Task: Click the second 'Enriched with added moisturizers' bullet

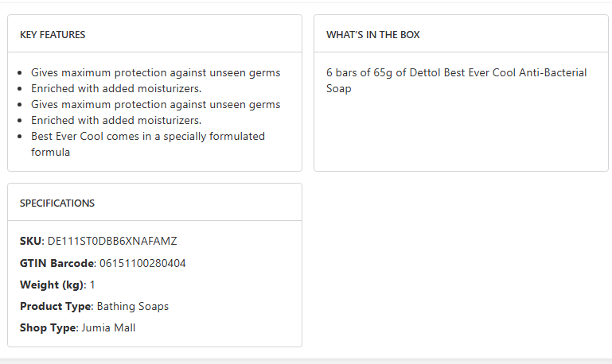Action: click(x=116, y=121)
